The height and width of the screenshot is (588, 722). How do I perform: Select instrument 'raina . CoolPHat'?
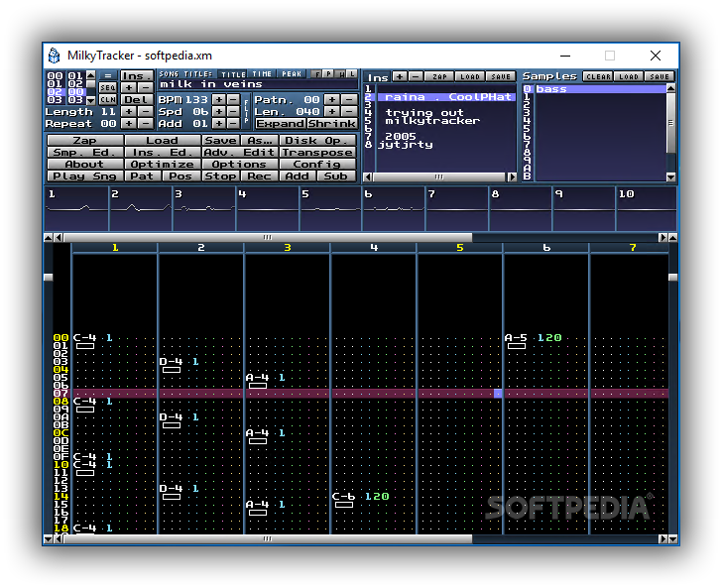[x=446, y=97]
